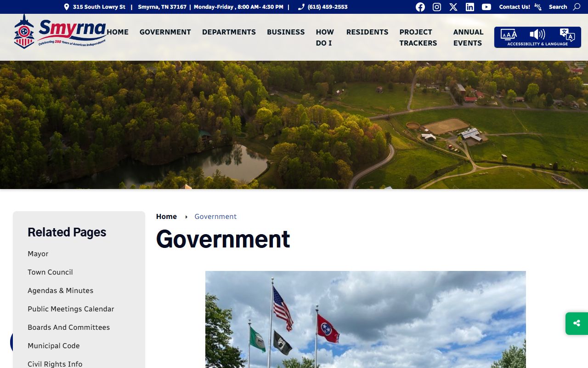Click the Smyrna town logo
The image size is (588, 368).
tap(60, 31)
